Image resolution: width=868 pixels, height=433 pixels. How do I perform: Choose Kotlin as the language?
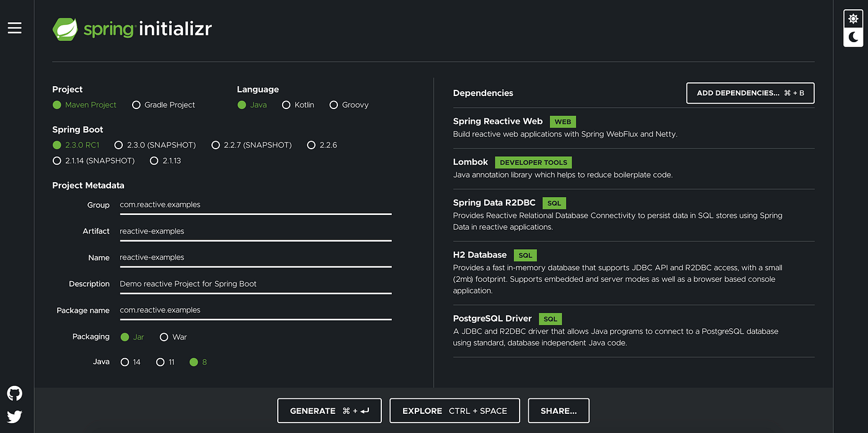298,105
